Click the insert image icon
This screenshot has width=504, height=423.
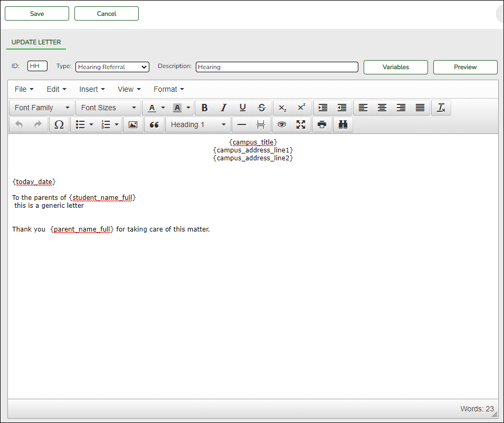point(133,124)
